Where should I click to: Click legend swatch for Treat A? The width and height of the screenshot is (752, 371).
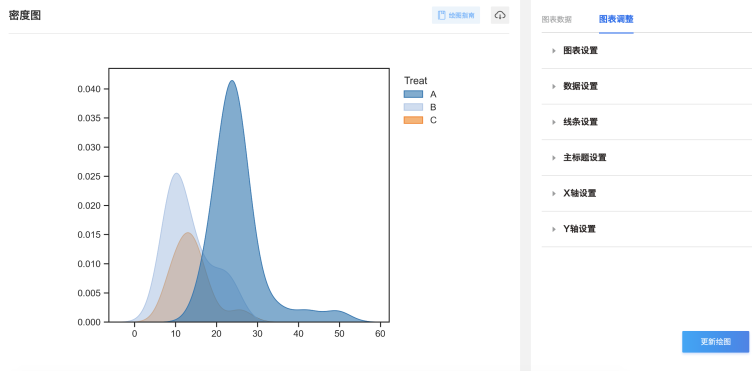413,94
